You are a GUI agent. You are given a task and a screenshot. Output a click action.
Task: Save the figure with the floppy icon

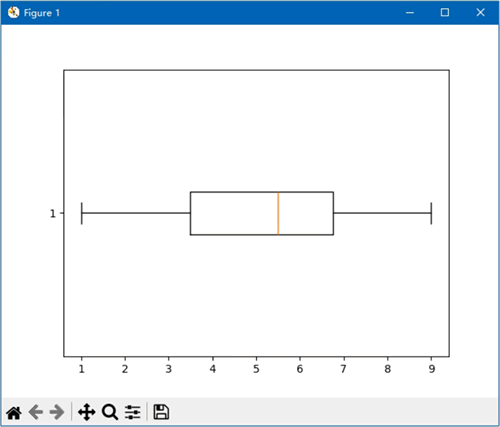click(x=161, y=412)
